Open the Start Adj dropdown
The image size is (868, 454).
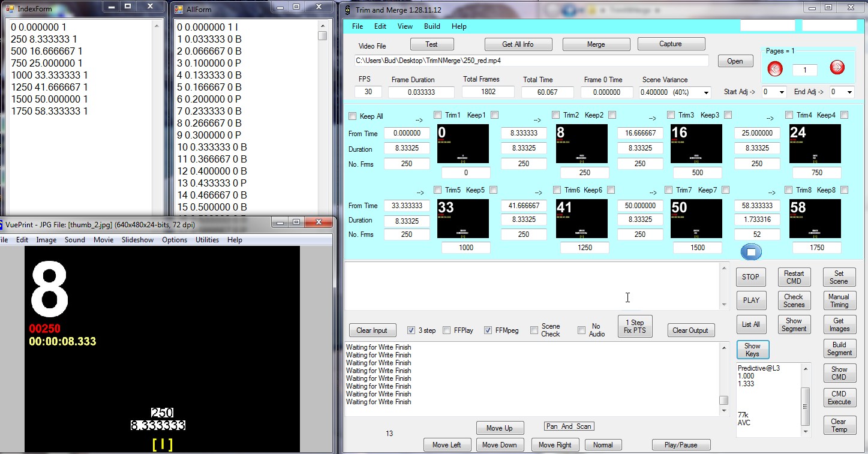[x=782, y=92]
